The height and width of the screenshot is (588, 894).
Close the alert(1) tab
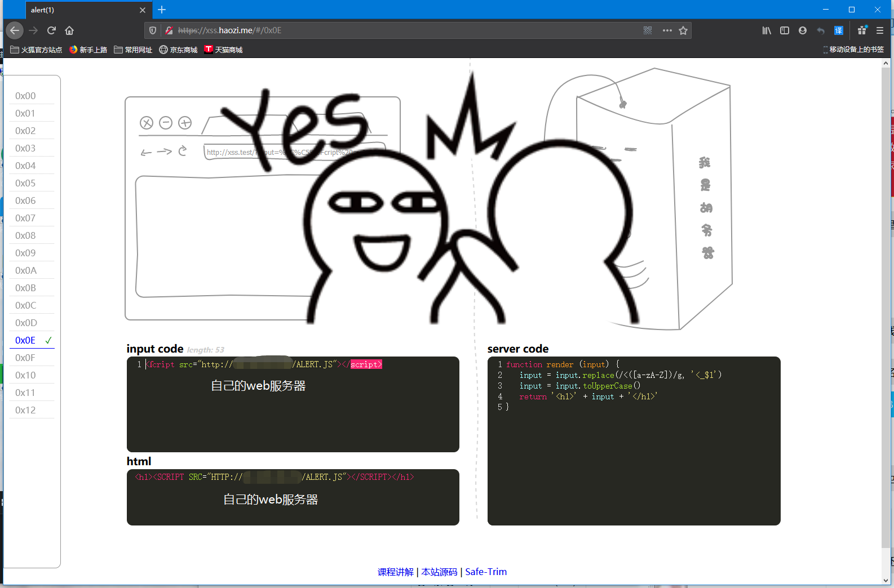[143, 10]
